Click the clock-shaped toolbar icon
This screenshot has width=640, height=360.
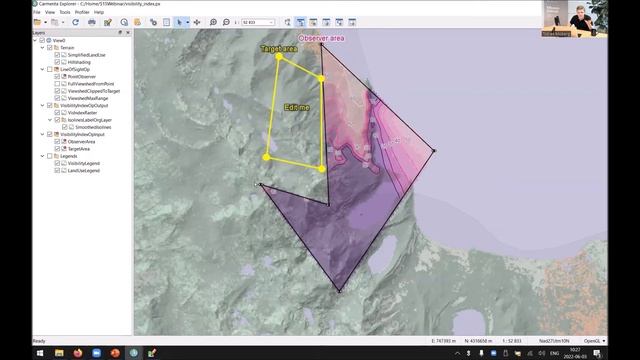click(x=124, y=22)
